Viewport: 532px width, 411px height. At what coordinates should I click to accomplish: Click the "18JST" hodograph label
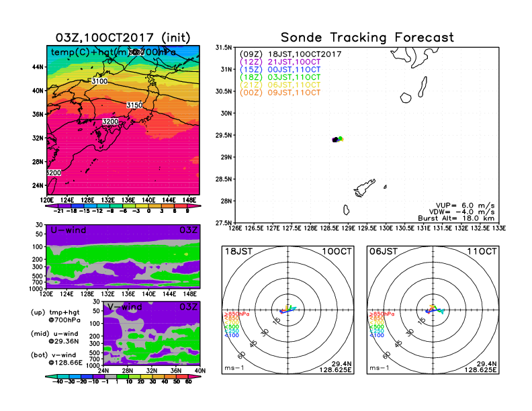click(x=239, y=252)
